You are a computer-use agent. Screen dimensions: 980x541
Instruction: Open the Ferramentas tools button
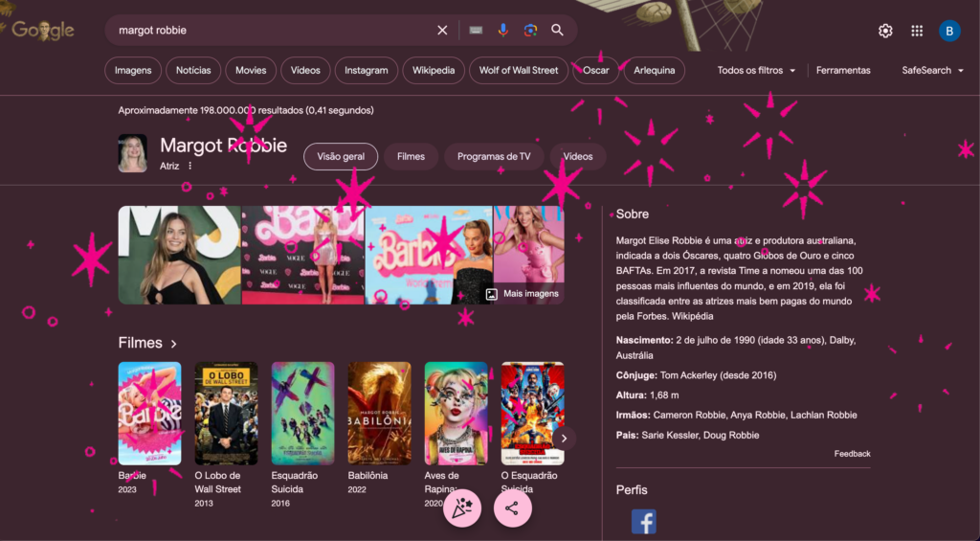click(843, 71)
